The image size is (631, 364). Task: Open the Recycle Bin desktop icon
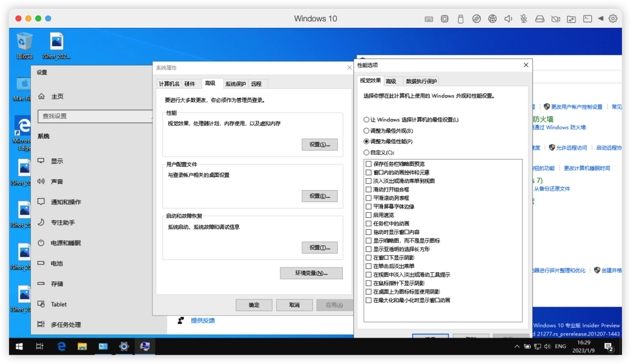[x=25, y=45]
